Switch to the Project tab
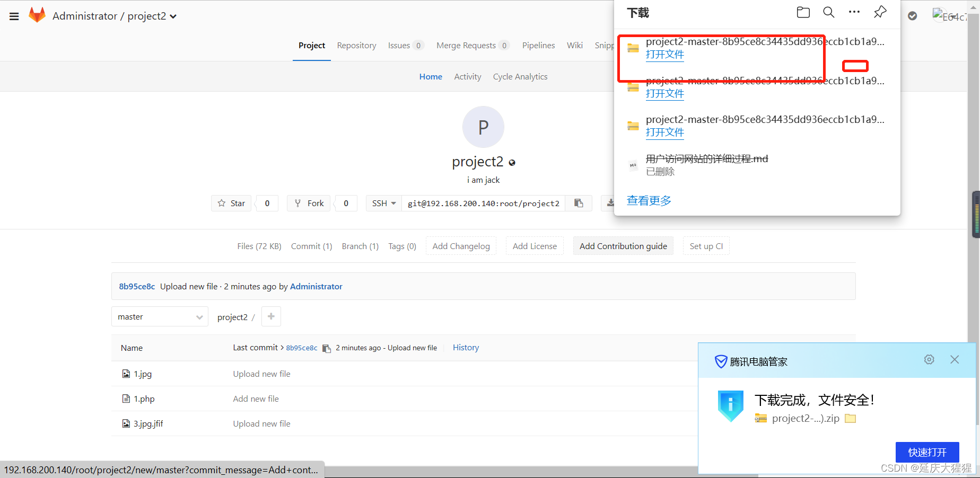 [x=312, y=46]
